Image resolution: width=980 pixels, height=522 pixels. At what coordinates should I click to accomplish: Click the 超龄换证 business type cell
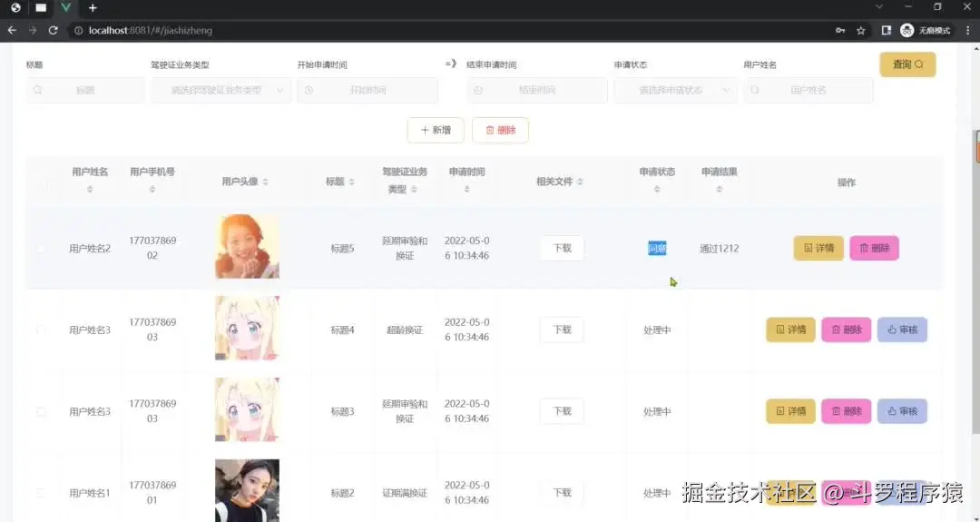tap(405, 330)
